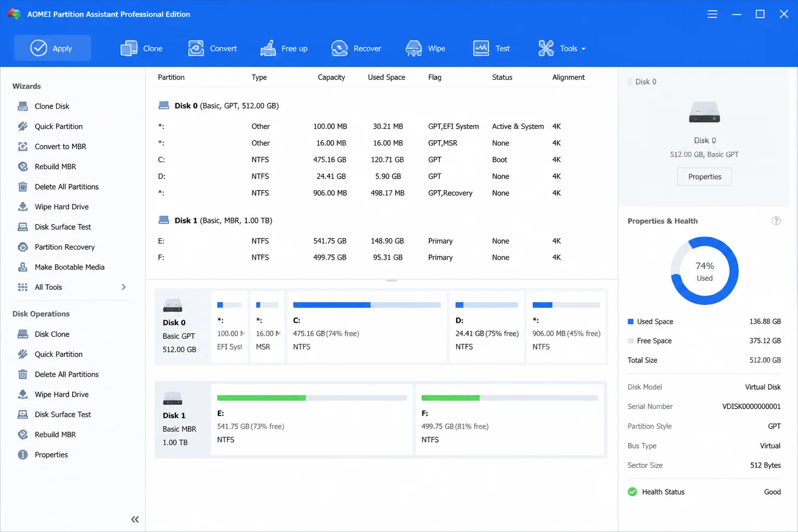Viewport: 798px width, 532px height.
Task: Click the Disk 0 block in disk map
Action: (181, 327)
